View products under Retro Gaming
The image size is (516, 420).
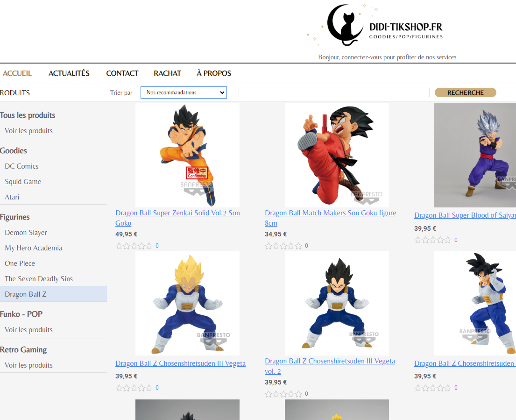[x=28, y=365]
